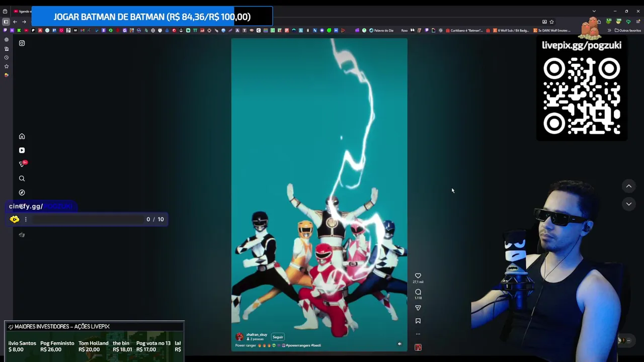
Task: View the 2 pessoas collaborators
Action: [x=256, y=339]
